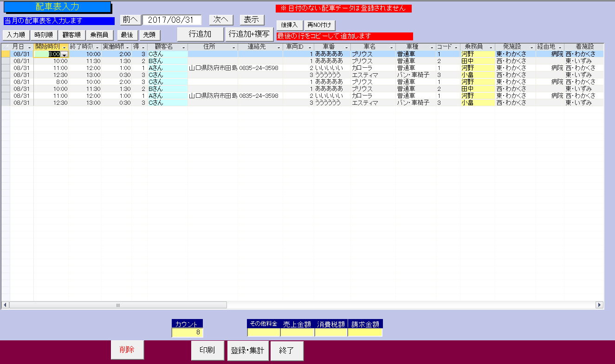Screen dimensions: 615x364
Task: Sort by 乗務員 crew member
Action: [x=99, y=35]
